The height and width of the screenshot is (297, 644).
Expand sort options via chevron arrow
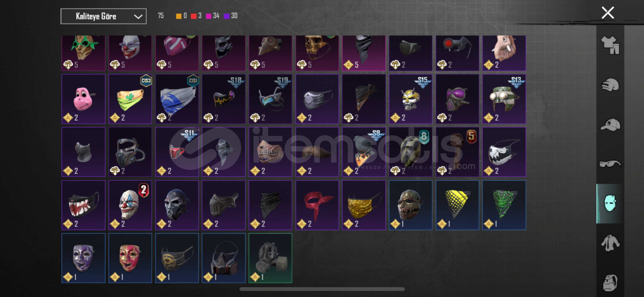(138, 16)
